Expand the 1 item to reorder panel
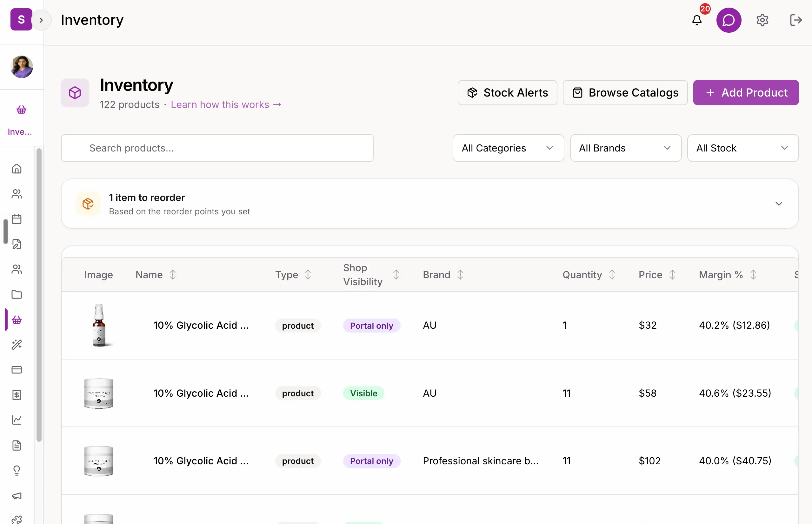The image size is (812, 524). click(x=430, y=204)
